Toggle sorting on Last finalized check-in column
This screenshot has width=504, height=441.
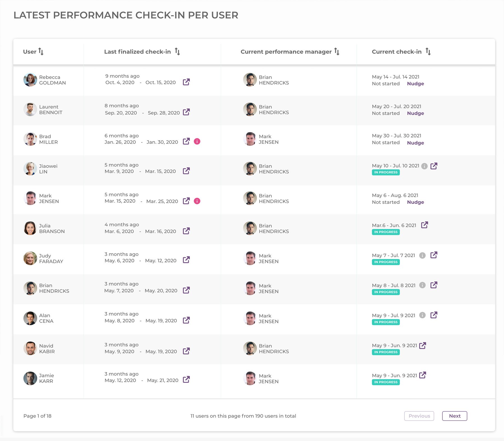click(177, 52)
